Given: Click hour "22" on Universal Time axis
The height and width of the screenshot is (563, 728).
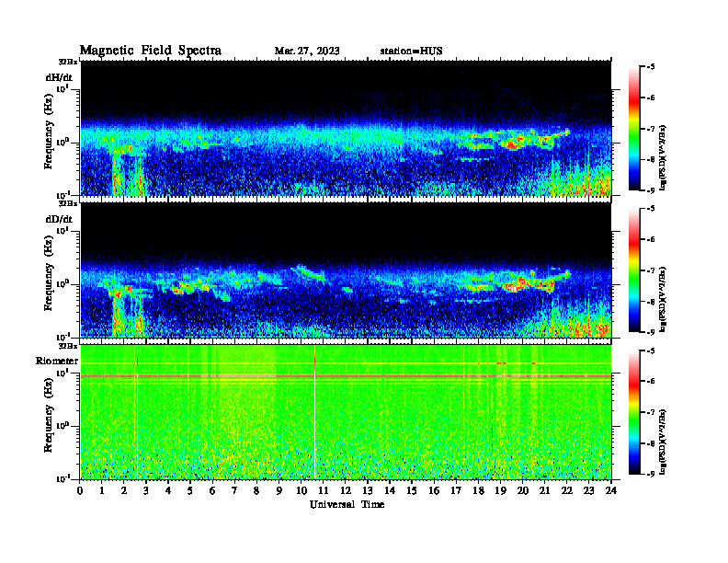Looking at the screenshot, I should click(x=566, y=490).
